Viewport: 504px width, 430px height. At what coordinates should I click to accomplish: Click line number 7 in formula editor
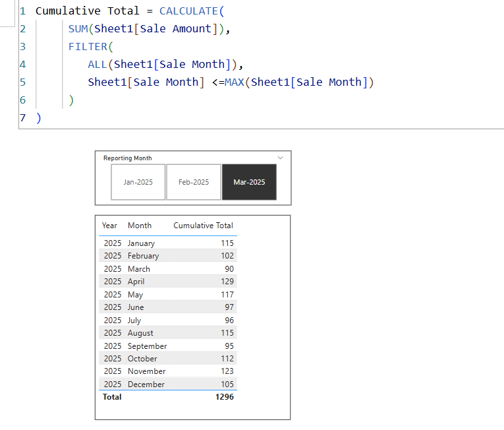[22, 118]
